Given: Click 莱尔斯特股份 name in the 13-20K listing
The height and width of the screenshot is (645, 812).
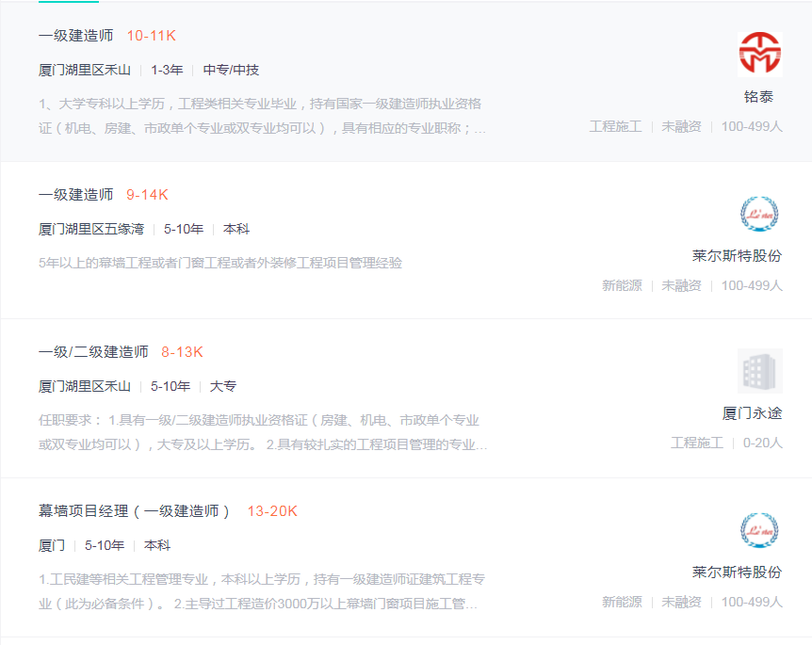Looking at the screenshot, I should [x=737, y=572].
